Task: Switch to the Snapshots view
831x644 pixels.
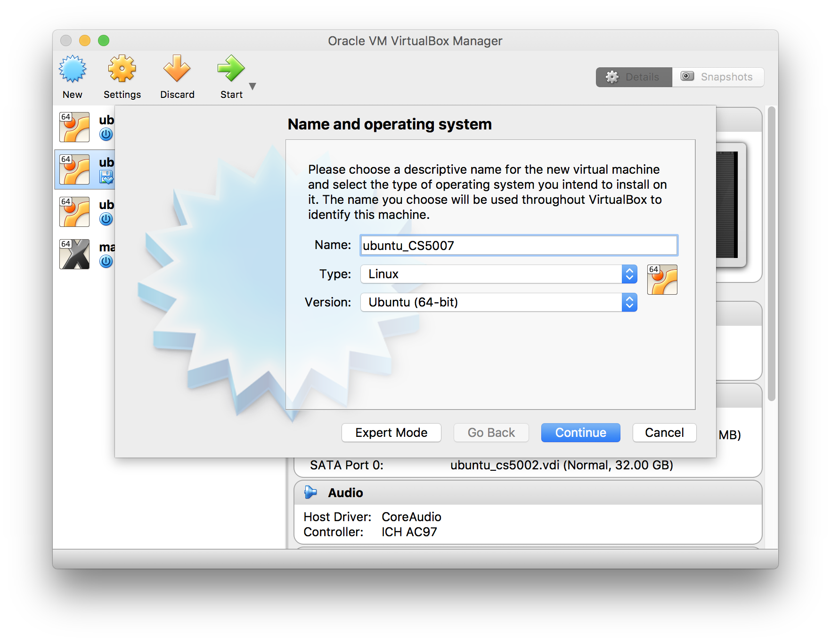Action: (x=718, y=77)
